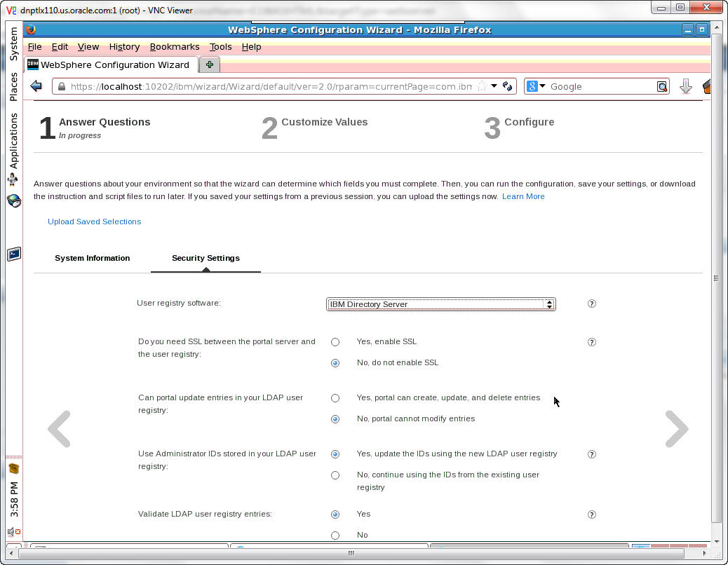
Task: Open the Bookmarks menu
Action: (175, 47)
